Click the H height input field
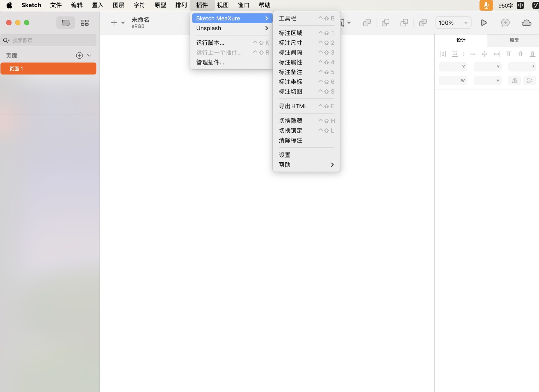Image resolution: width=539 pixels, height=392 pixels. (488, 81)
